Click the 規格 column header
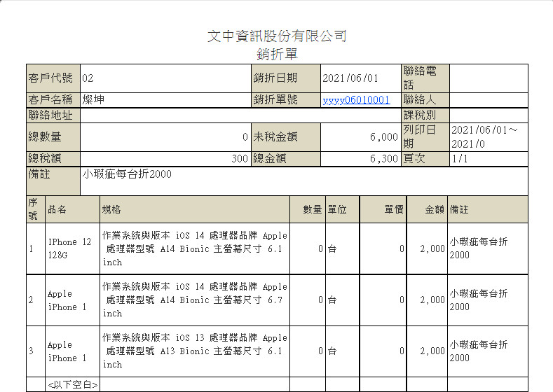The height and width of the screenshot is (392, 553). pos(111,209)
